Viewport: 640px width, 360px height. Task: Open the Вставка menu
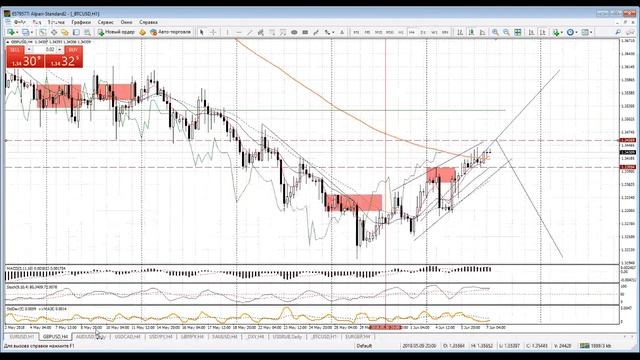(x=56, y=22)
